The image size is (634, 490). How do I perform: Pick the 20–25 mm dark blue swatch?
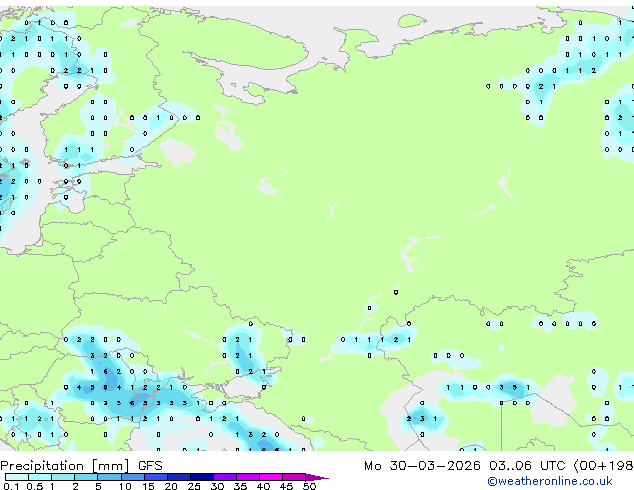point(179,477)
